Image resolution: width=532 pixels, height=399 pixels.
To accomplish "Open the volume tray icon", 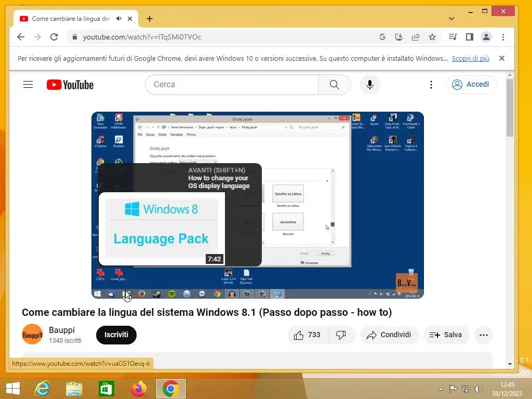I will 478,389.
